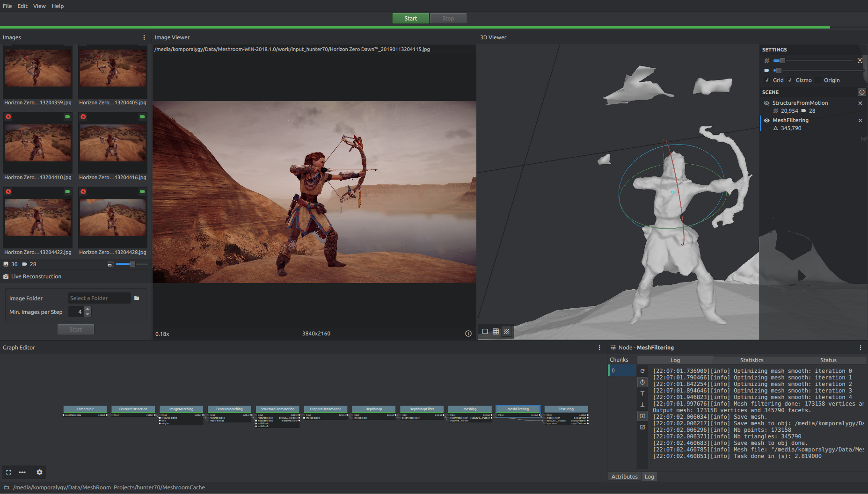
Task: Remove StructureFromMotion from the scene
Action: 860,103
